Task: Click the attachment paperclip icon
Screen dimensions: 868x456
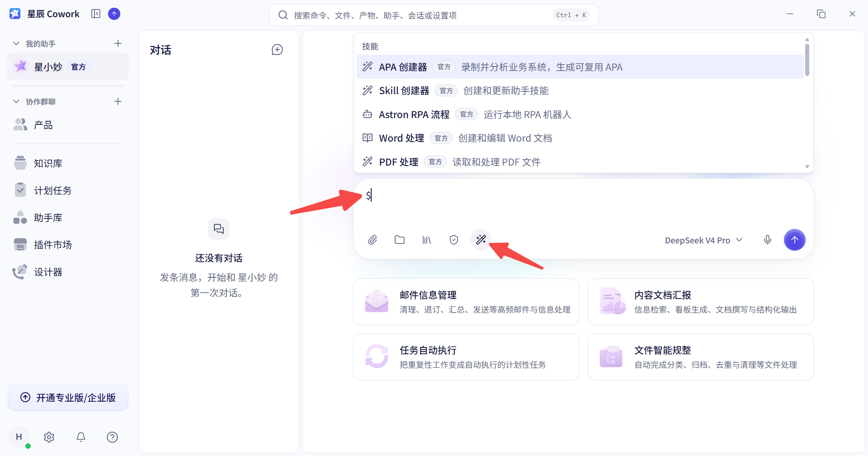Action: pos(373,240)
